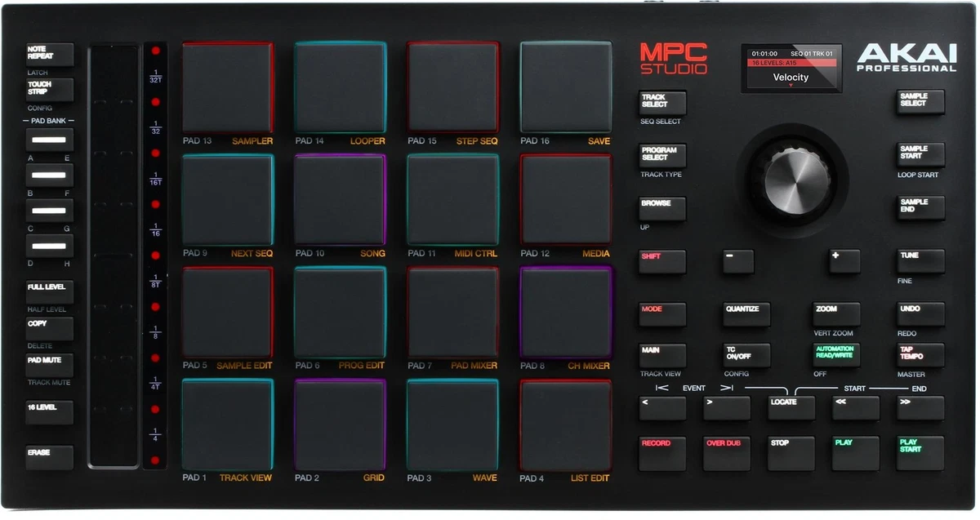Tap the plus button below the data dial
The width and height of the screenshot is (980, 520).
(845, 261)
